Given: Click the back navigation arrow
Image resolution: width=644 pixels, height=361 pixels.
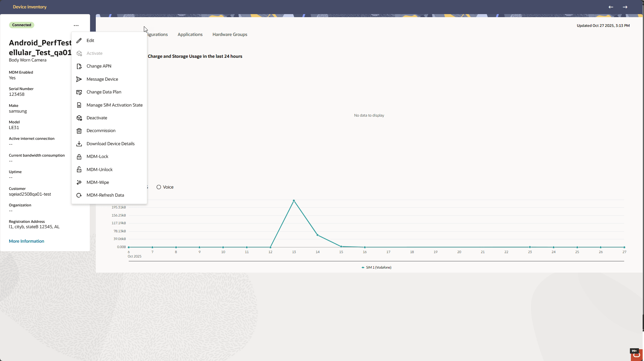Looking at the screenshot, I should click(611, 7).
